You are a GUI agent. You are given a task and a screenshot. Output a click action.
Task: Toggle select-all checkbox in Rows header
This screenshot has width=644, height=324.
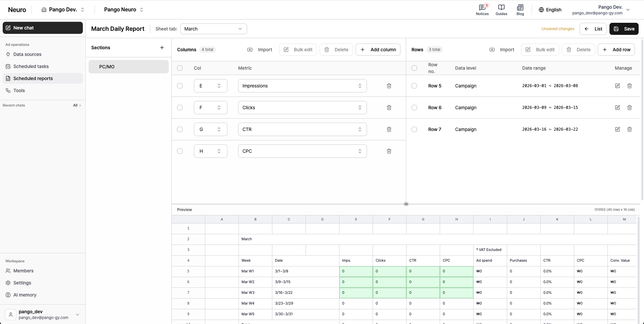(x=414, y=68)
